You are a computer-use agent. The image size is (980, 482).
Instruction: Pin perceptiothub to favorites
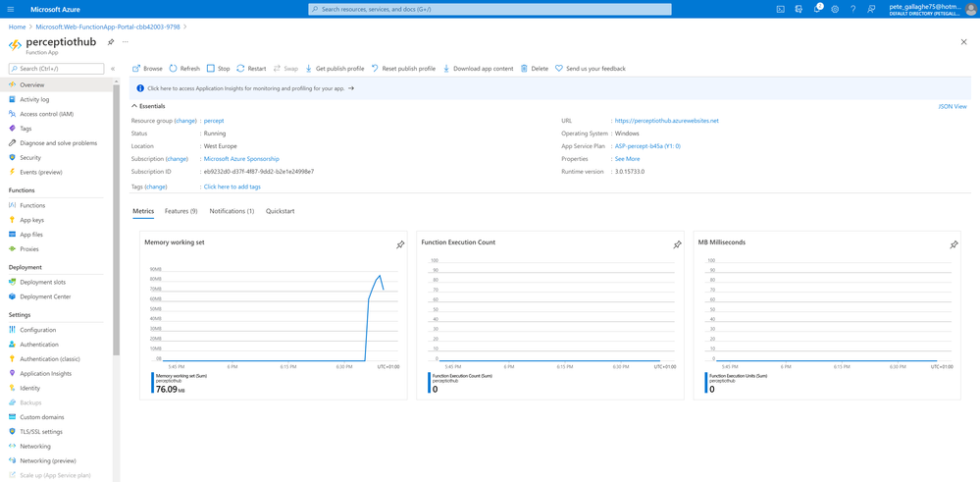point(111,42)
